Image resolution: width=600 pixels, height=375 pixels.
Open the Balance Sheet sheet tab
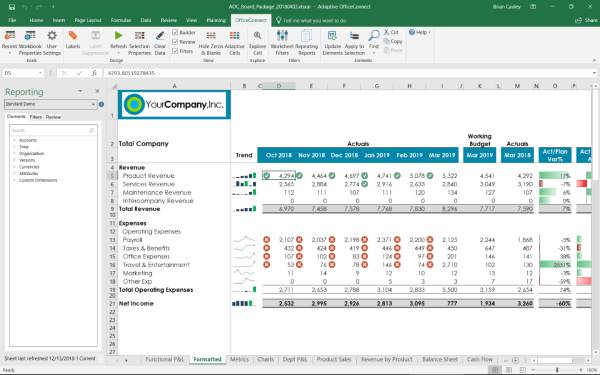tap(440, 359)
